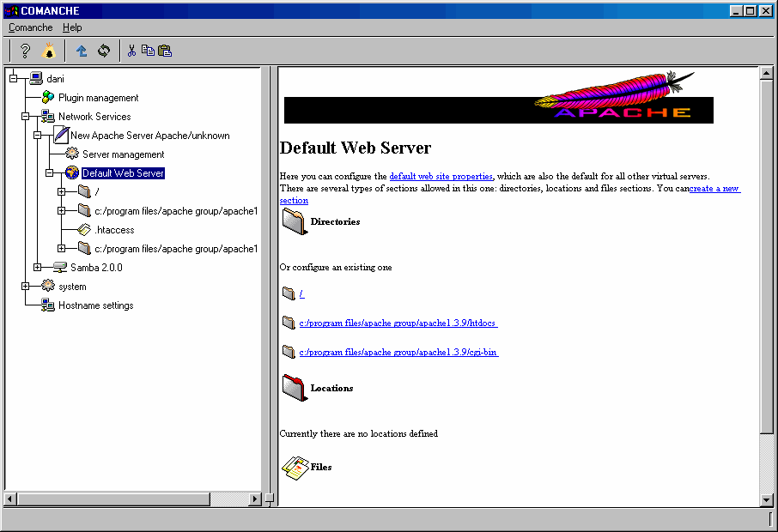
Task: Open the default web site properties link
Action: [441, 176]
